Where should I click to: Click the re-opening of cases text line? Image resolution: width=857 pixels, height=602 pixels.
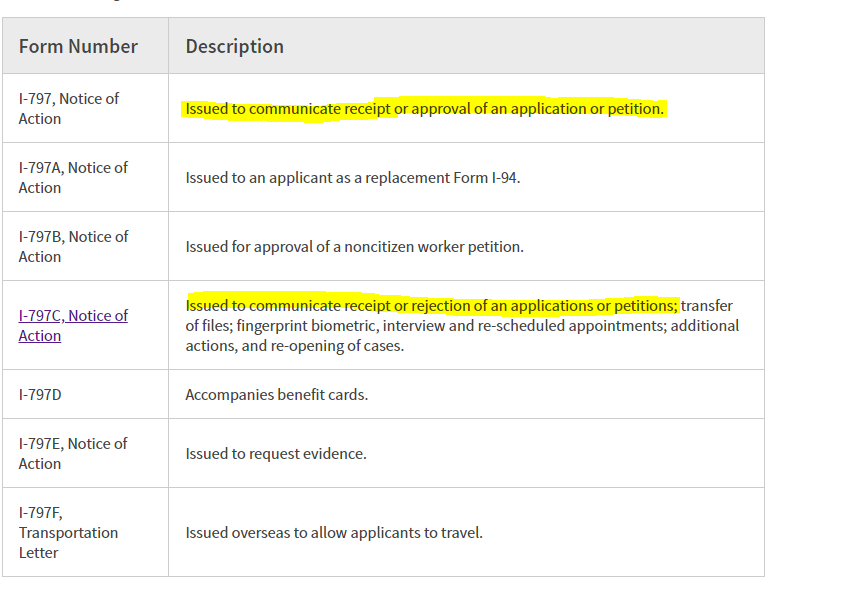pos(295,346)
